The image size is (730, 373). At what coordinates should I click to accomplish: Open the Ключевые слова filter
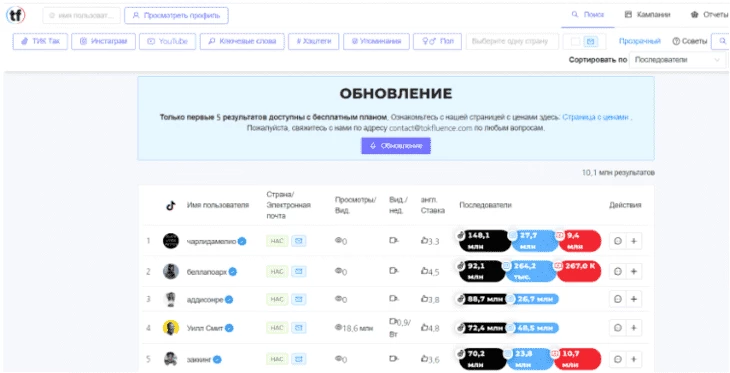coord(242,41)
